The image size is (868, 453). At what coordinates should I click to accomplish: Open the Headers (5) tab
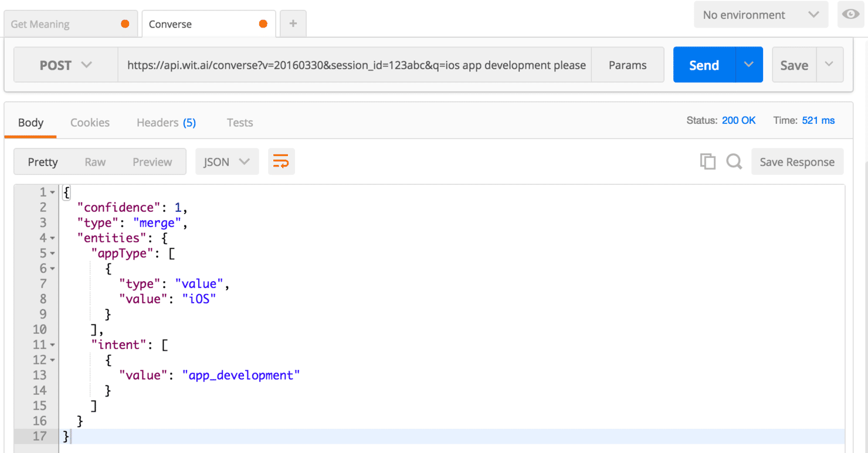click(x=166, y=122)
